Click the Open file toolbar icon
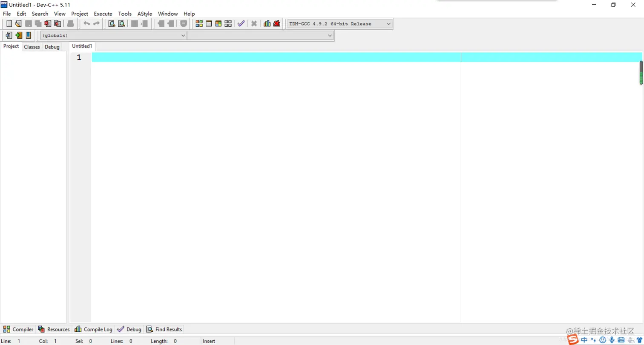644x345 pixels. (18, 24)
